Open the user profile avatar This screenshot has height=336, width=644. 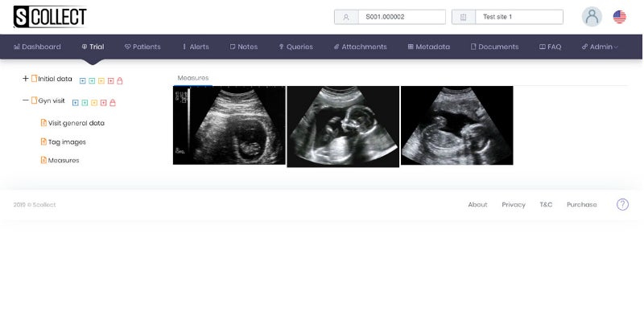[592, 17]
